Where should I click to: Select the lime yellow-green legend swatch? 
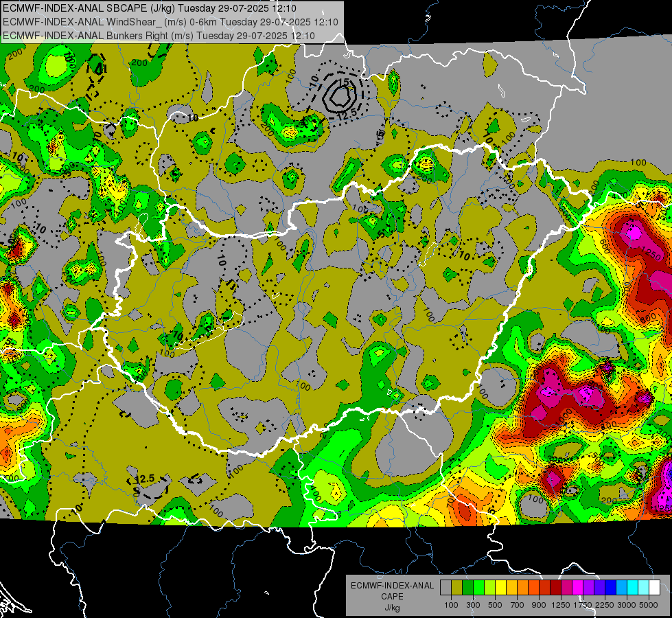click(x=490, y=587)
